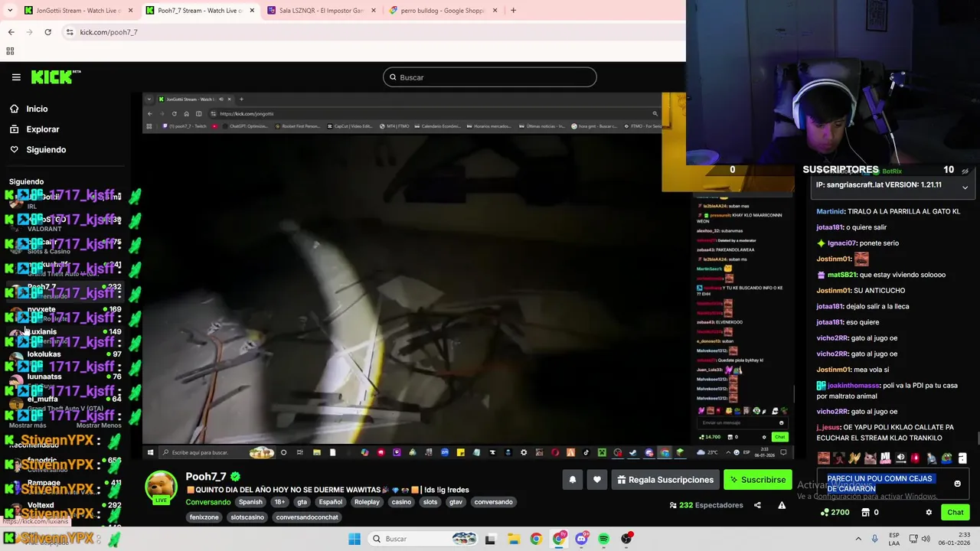
Task: Click the green Suscribirse button
Action: click(757, 480)
